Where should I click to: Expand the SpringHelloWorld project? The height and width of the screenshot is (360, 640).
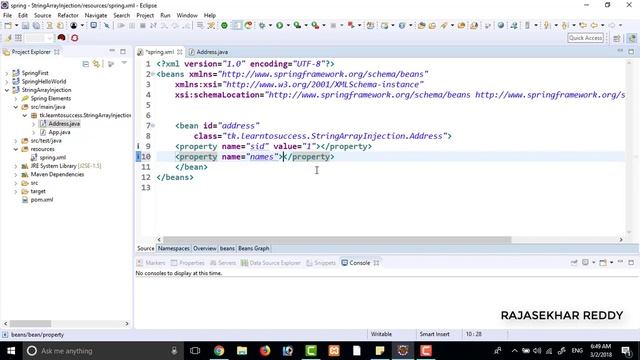(7, 82)
